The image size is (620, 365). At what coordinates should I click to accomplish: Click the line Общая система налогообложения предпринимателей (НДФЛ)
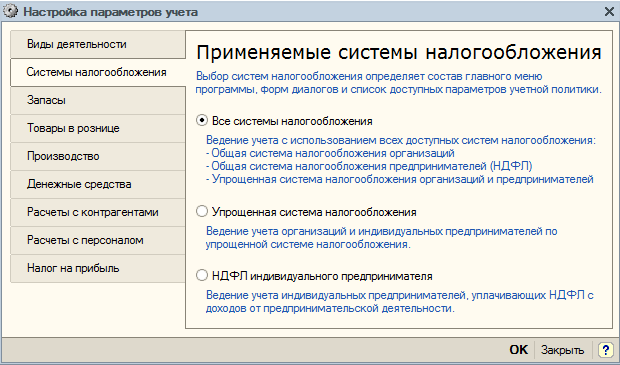coord(369,166)
